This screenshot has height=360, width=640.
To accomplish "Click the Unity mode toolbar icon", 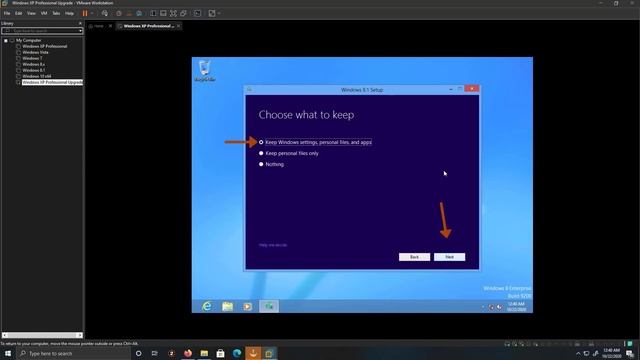I will pos(183,13).
